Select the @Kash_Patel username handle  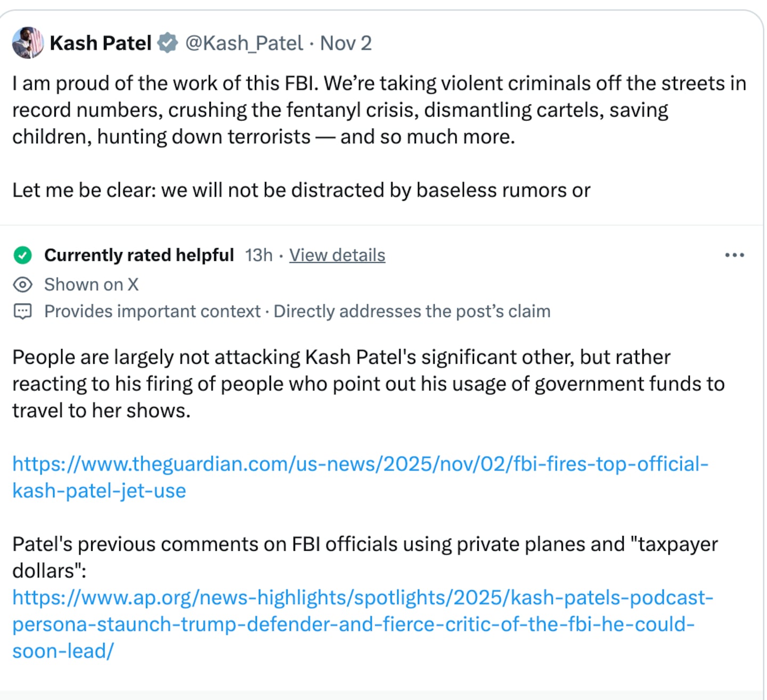point(243,43)
